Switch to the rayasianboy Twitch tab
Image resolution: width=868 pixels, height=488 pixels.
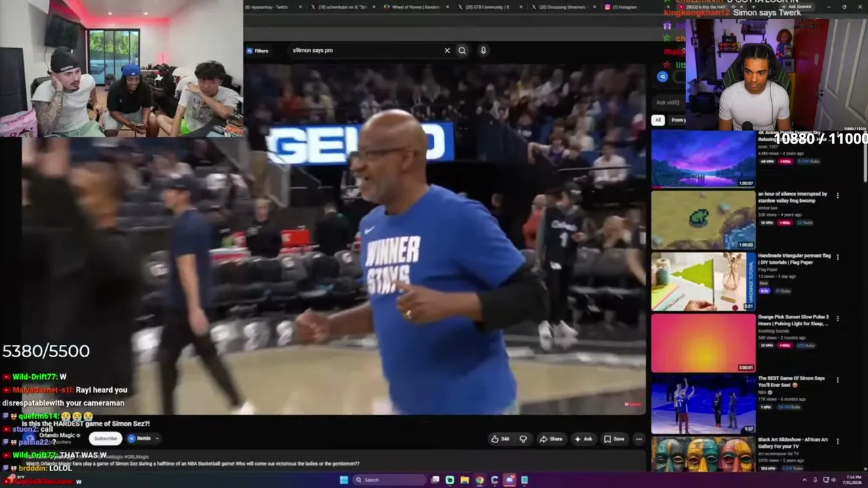[270, 7]
